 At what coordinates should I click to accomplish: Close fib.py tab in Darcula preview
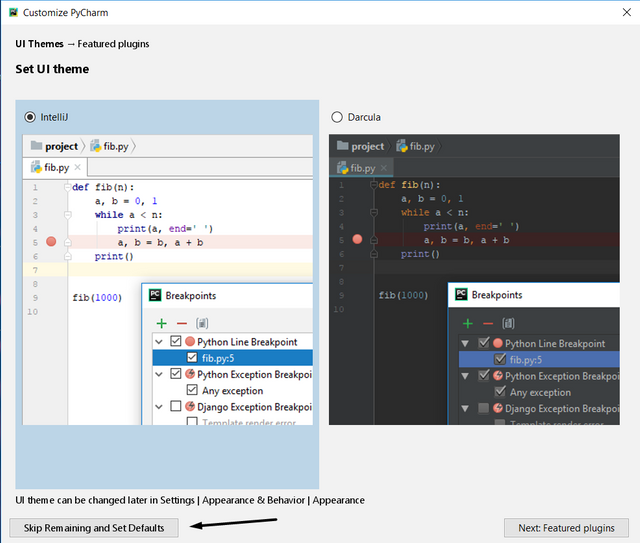click(384, 168)
